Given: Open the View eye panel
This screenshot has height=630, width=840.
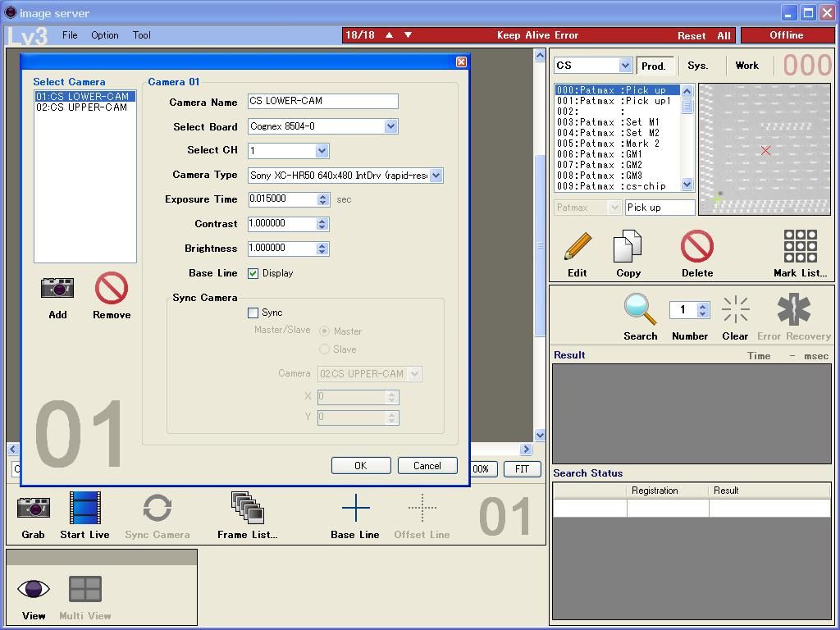Looking at the screenshot, I should click(33, 589).
